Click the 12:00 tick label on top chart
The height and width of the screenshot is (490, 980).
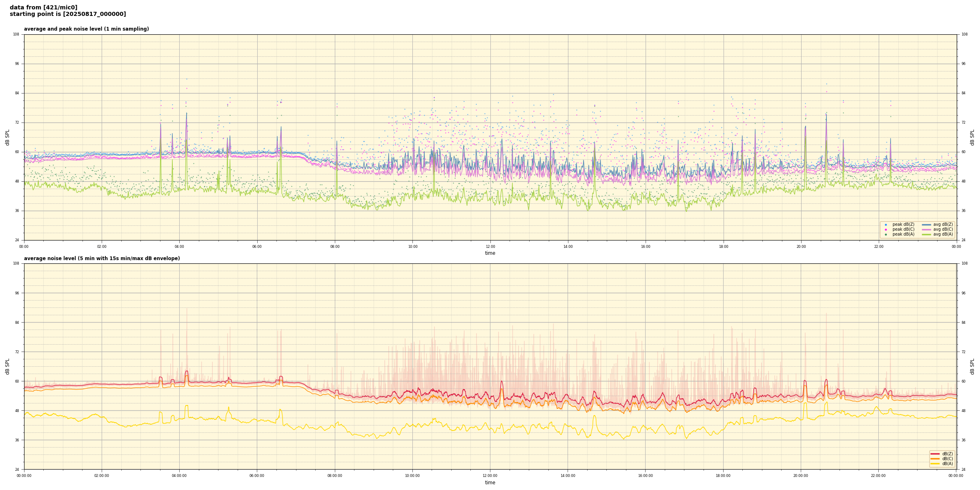click(x=490, y=247)
